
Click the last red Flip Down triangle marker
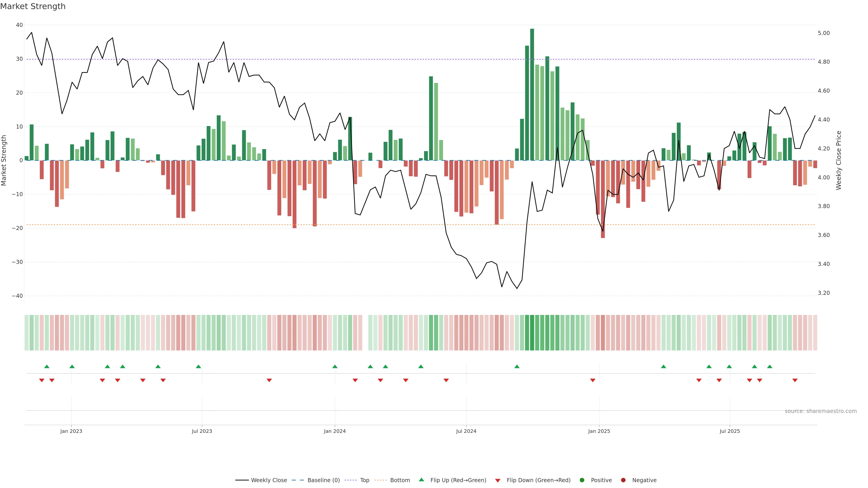[795, 380]
